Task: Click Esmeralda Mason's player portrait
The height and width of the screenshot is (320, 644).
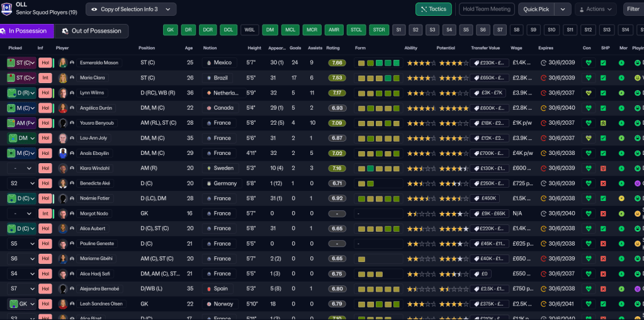Action: point(62,63)
